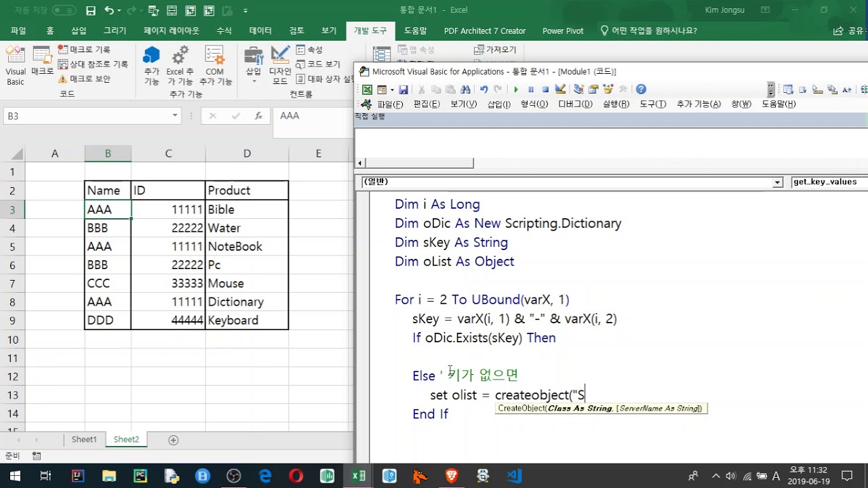868x488 pixels.
Task: Click the Reset stop icon in VBA
Action: tap(545, 89)
